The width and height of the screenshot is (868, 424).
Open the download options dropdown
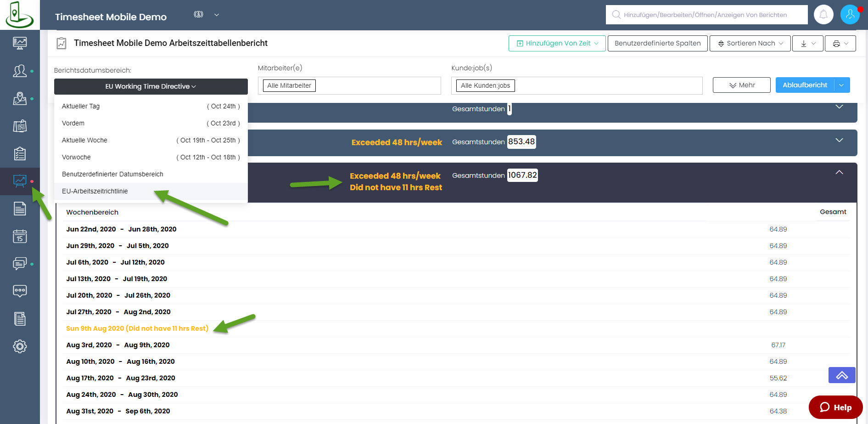point(807,43)
